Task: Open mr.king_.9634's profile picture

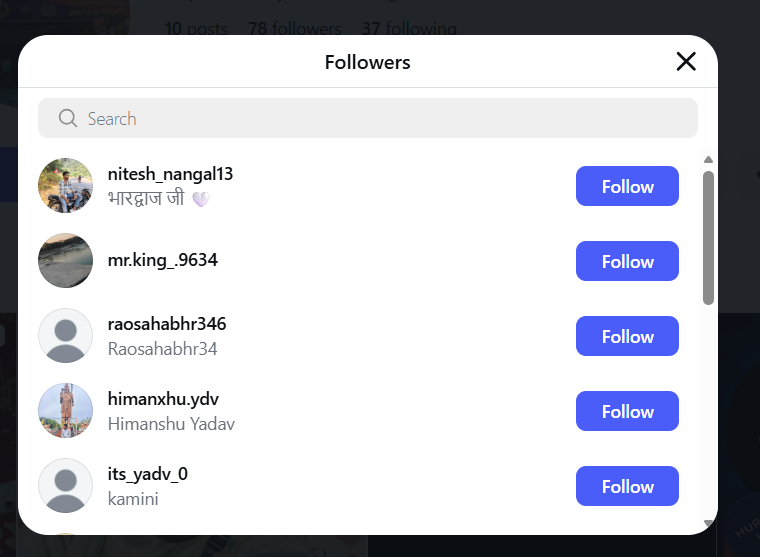Action: tap(65, 261)
